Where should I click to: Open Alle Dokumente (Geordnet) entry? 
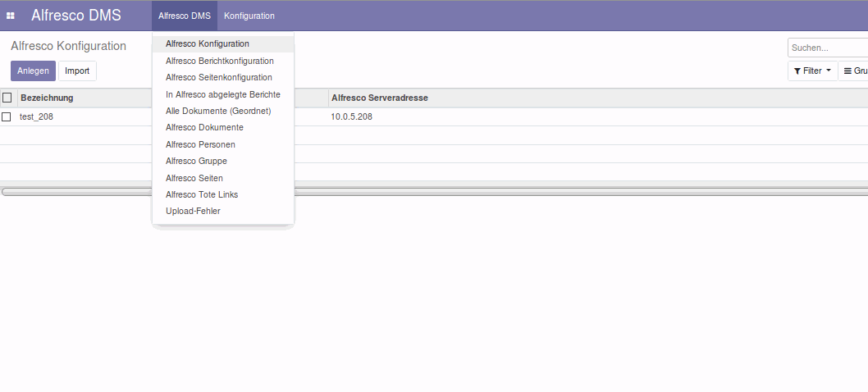click(223, 111)
